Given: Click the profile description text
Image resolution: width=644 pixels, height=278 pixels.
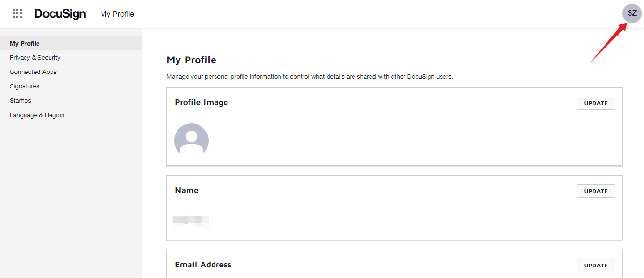Looking at the screenshot, I should pos(309,76).
